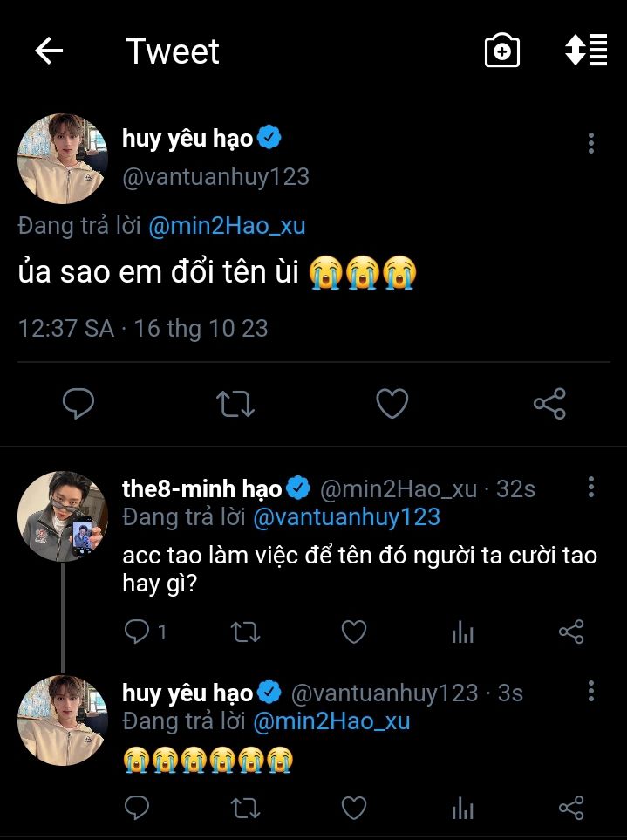Open the @min2Hao_xu mention in main tweet
The height and width of the screenshot is (840, 627).
coord(227,226)
